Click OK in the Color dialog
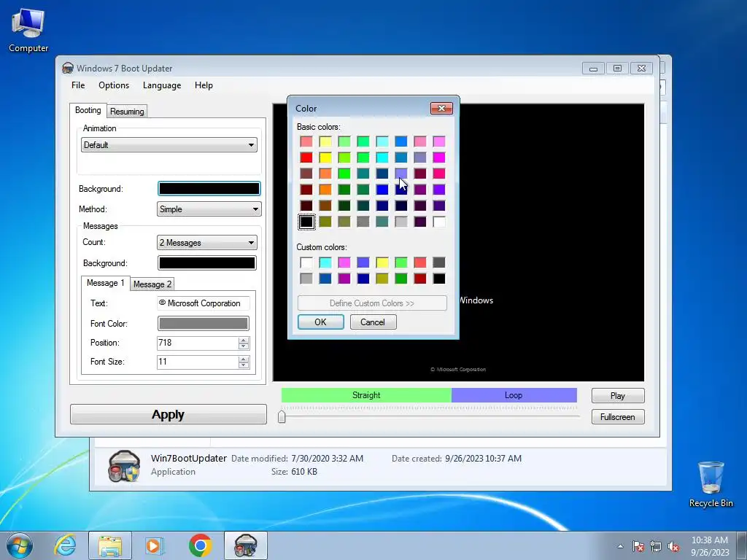Viewport: 747px width, 560px height. [x=321, y=322]
